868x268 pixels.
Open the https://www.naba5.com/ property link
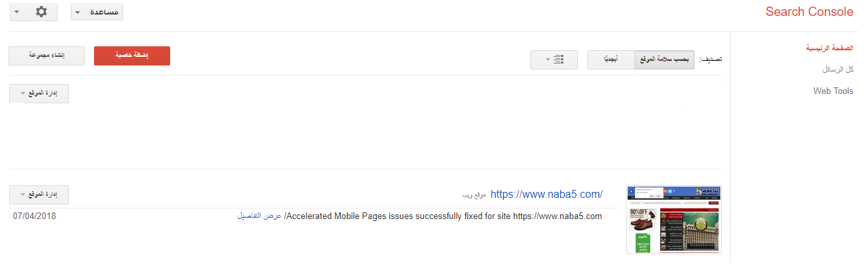(x=546, y=194)
